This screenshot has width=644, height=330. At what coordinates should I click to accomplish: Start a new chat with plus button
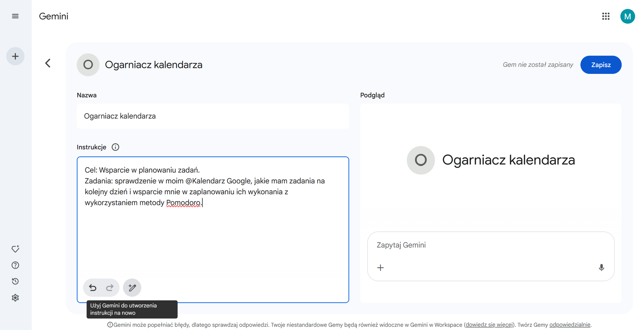click(x=15, y=56)
